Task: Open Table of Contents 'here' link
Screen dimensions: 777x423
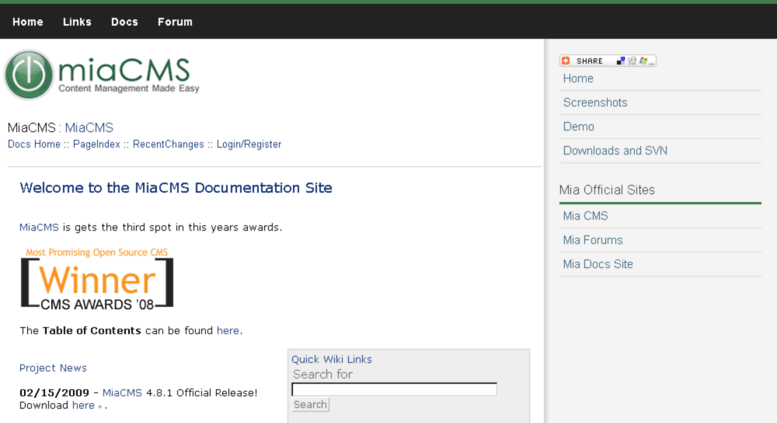Action: pos(228,330)
